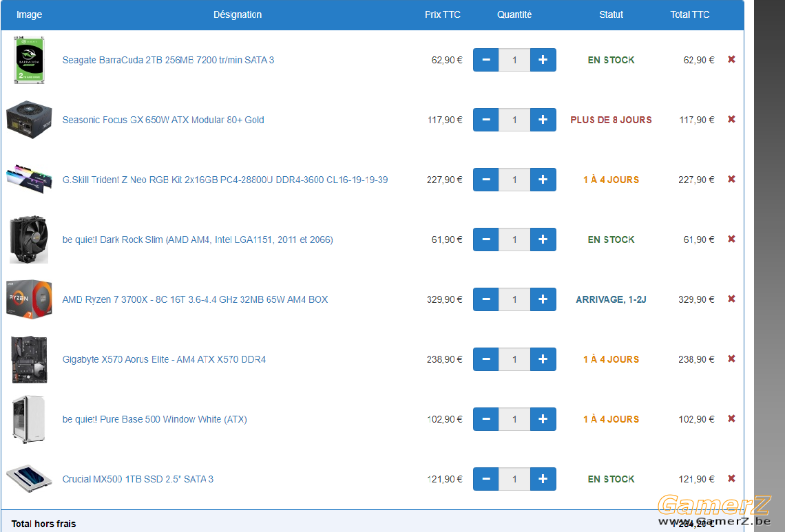Viewport: 785px width, 532px height.
Task: Click the Seagate BarraCuda hard drive thumbnail
Action: (29, 60)
